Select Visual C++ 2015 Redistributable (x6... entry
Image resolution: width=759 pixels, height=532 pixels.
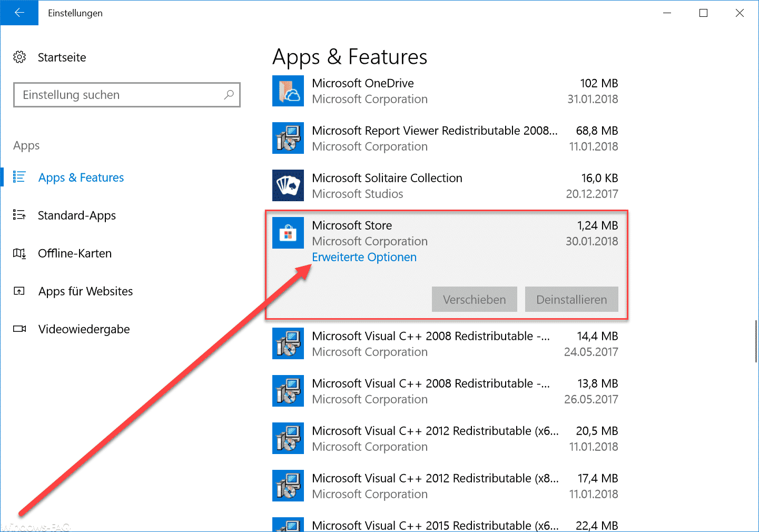pyautogui.click(x=435, y=525)
